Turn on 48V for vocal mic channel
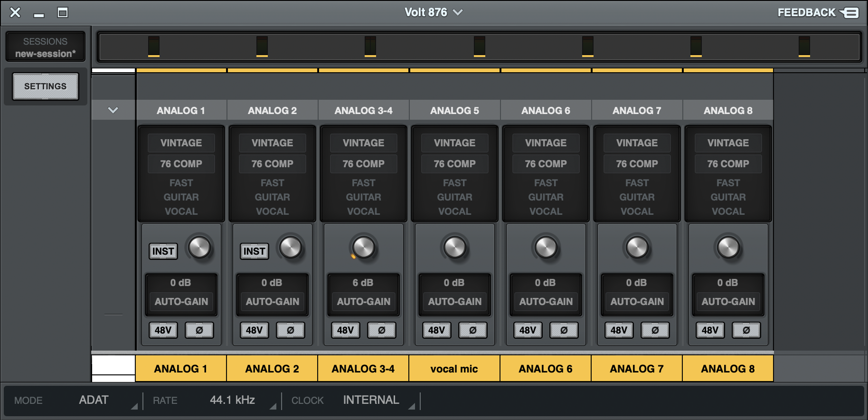Screen dimensions: 868x420 coord(436,330)
